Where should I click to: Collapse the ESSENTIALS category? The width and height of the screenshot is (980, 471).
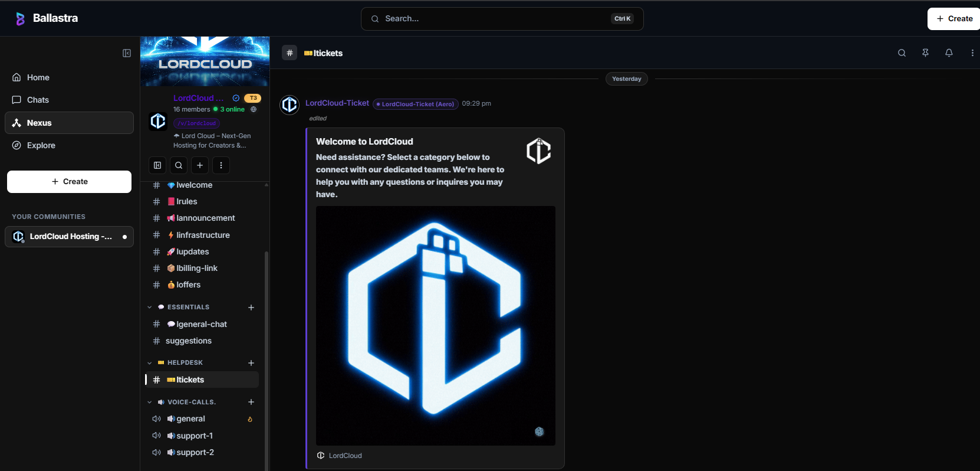point(150,308)
